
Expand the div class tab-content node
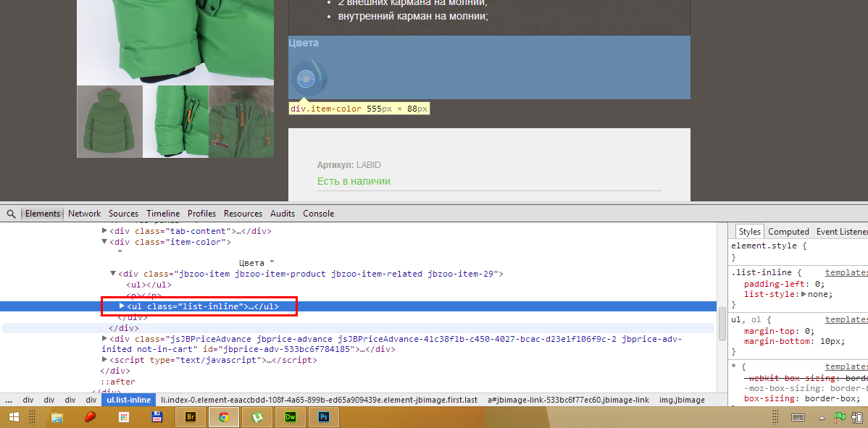(104, 230)
